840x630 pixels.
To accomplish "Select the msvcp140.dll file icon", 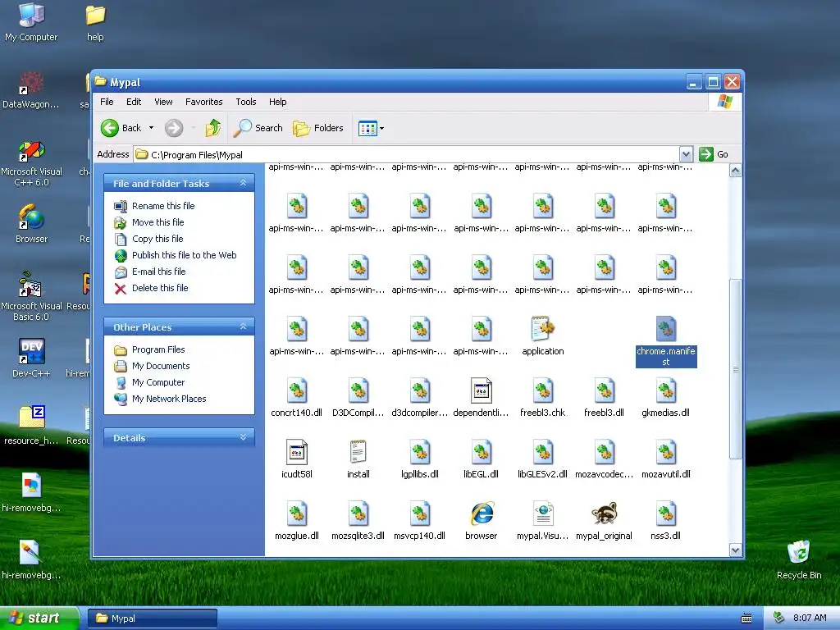I will (x=420, y=514).
